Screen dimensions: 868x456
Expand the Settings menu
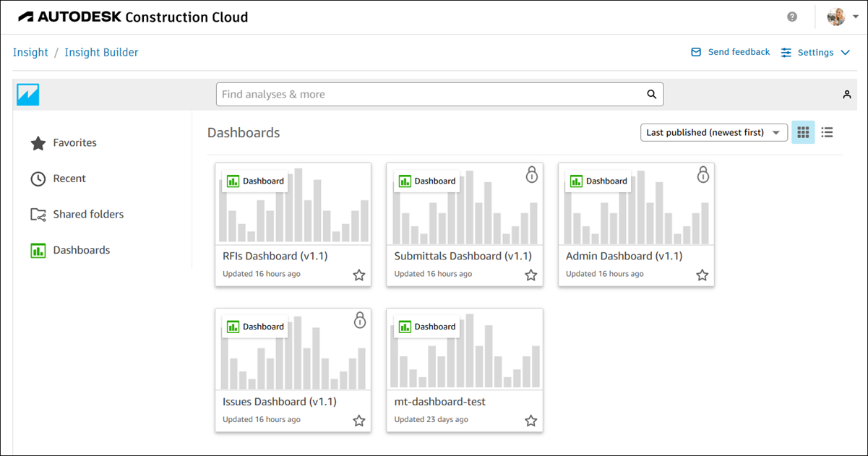(x=816, y=53)
